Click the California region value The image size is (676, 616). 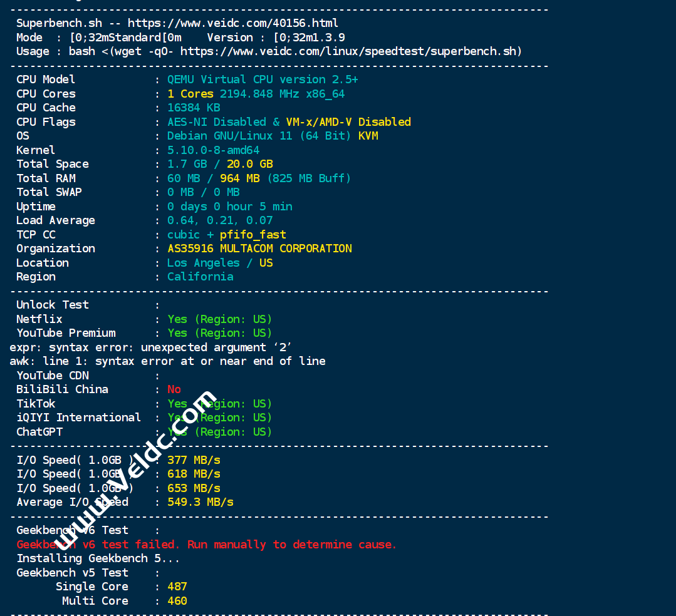coord(200,277)
